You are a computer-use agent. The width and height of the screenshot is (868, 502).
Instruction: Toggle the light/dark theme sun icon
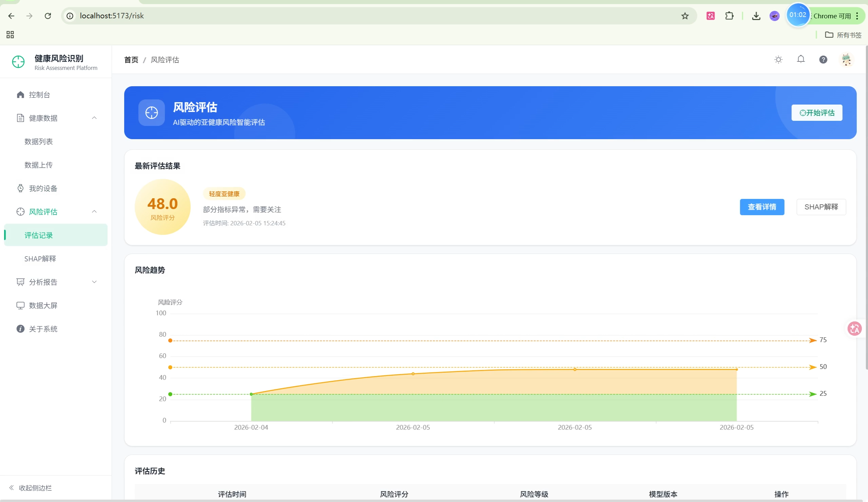tap(778, 60)
